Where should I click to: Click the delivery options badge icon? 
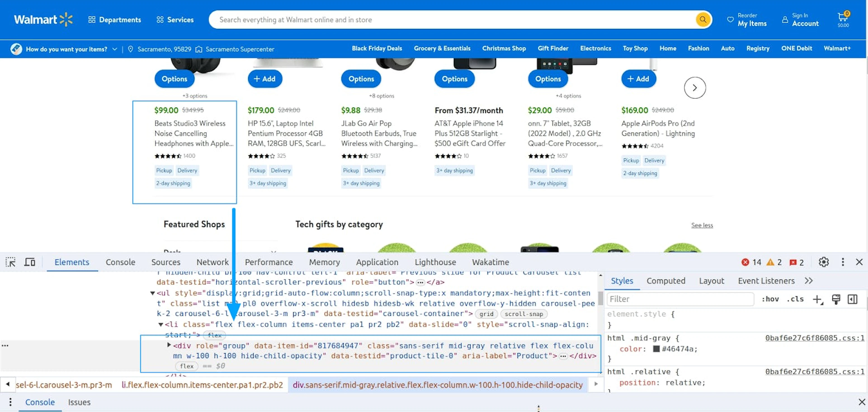click(x=16, y=49)
